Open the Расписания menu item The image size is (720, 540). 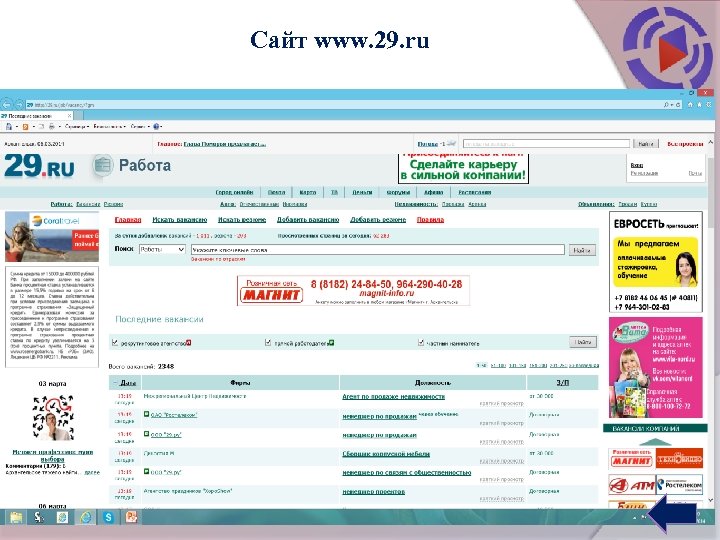pyautogui.click(x=474, y=192)
